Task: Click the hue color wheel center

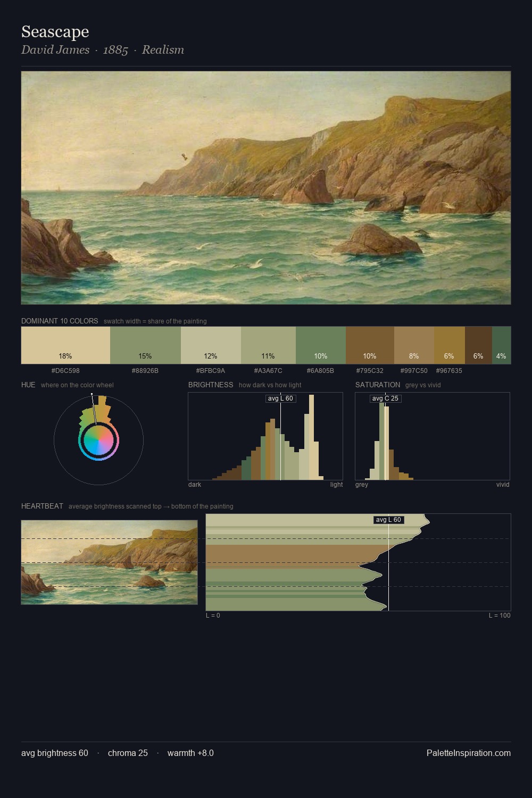Action: click(x=98, y=440)
